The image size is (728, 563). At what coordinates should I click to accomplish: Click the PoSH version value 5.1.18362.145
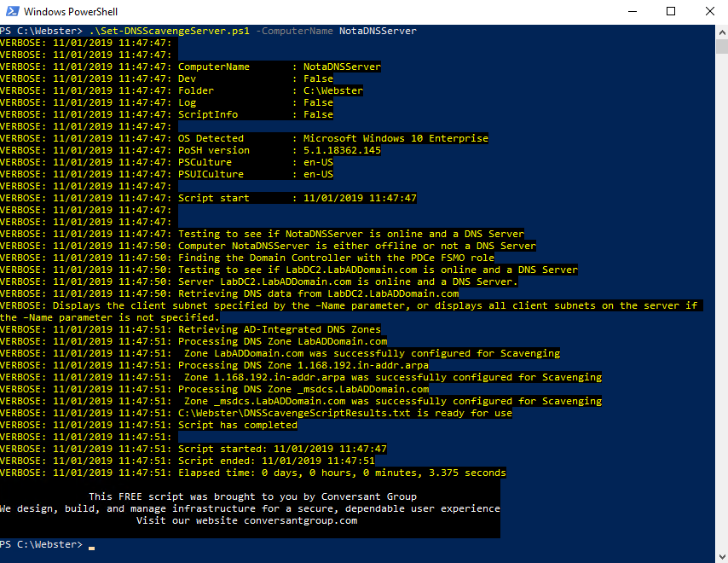342,150
